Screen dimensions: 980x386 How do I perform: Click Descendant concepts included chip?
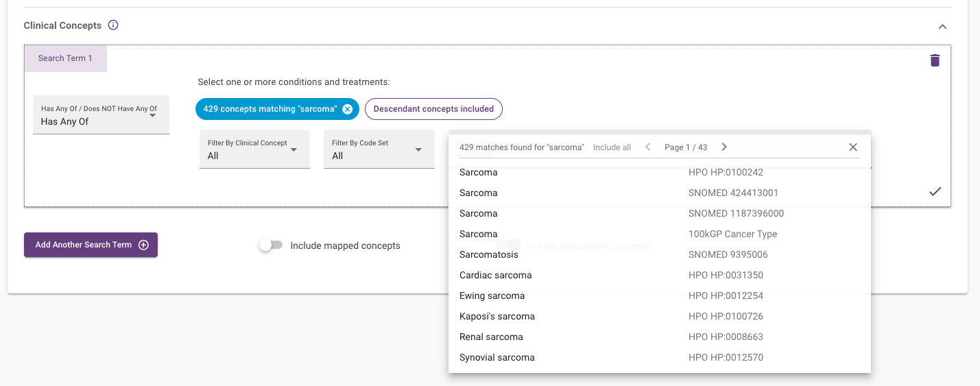433,109
